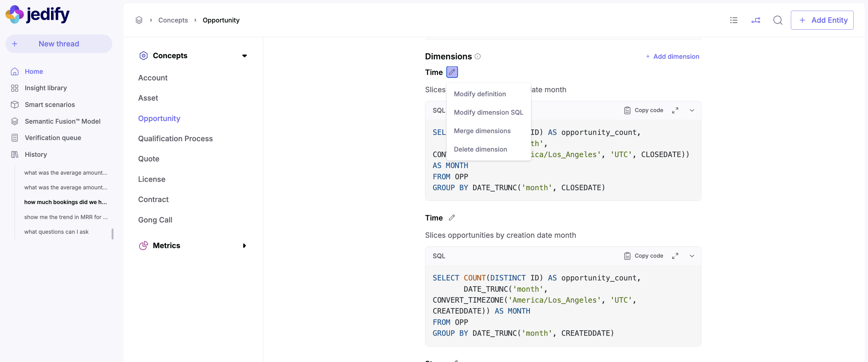Choose Modify dimension SQL from menu
The height and width of the screenshot is (362, 868).
tap(488, 112)
